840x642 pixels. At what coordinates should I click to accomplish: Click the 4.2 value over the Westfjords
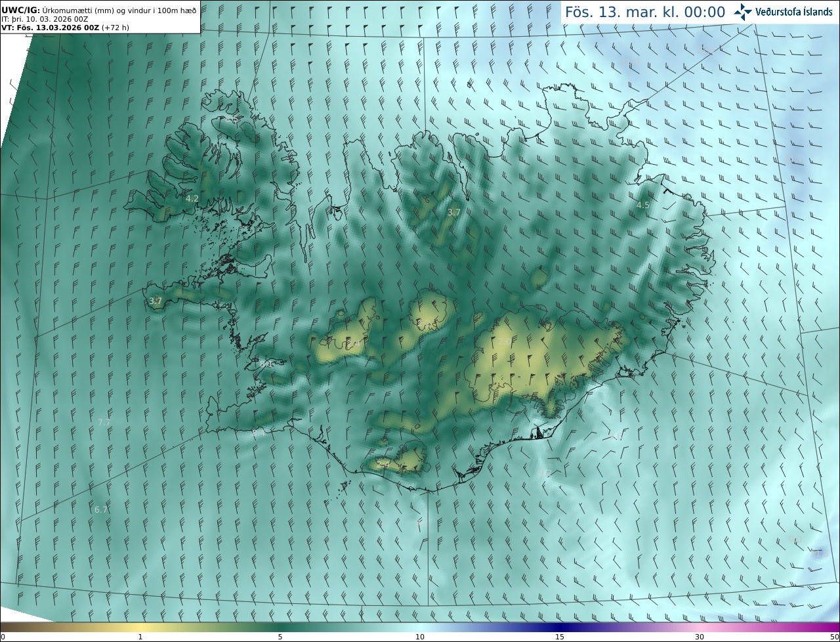(192, 198)
